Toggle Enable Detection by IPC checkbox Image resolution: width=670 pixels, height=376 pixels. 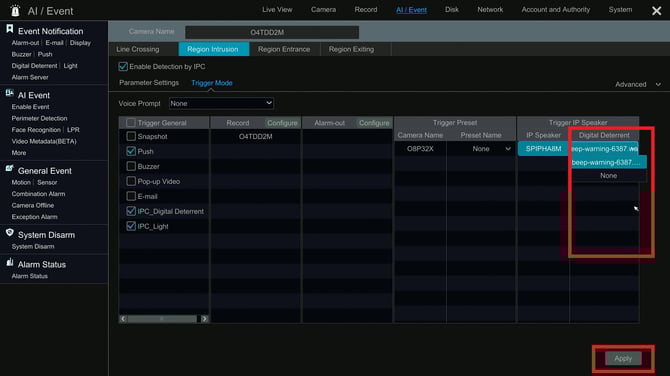pyautogui.click(x=123, y=66)
